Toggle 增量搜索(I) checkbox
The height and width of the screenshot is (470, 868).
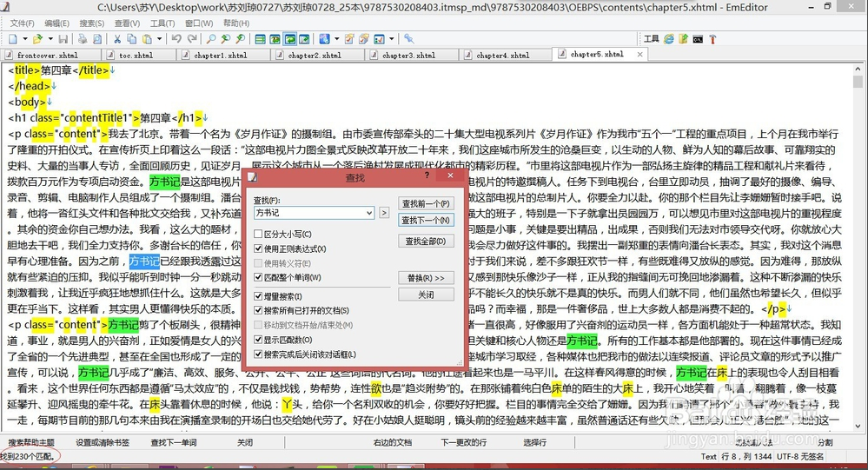(258, 296)
